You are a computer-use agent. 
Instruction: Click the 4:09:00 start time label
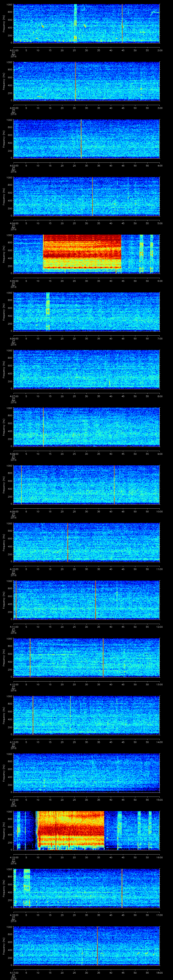point(14,511)
